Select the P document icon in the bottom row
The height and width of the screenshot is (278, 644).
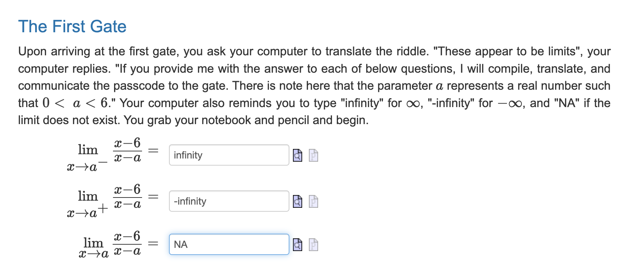coord(313,244)
